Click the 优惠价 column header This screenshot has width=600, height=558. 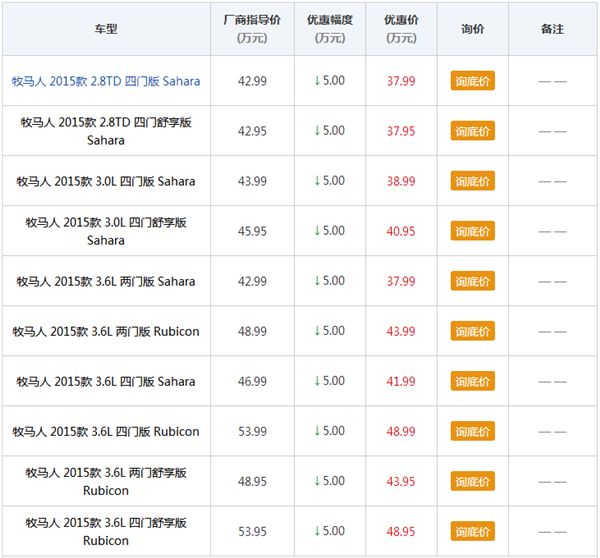click(x=401, y=29)
